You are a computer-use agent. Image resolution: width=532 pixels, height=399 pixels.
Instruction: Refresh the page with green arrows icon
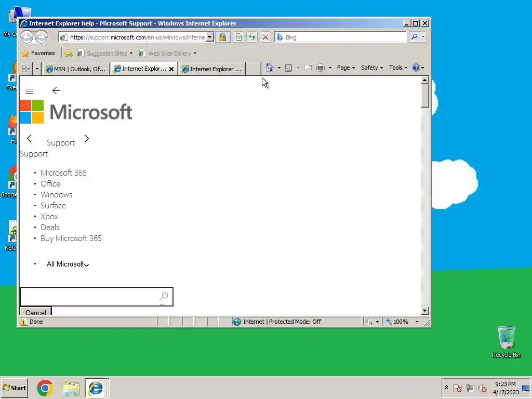(252, 37)
